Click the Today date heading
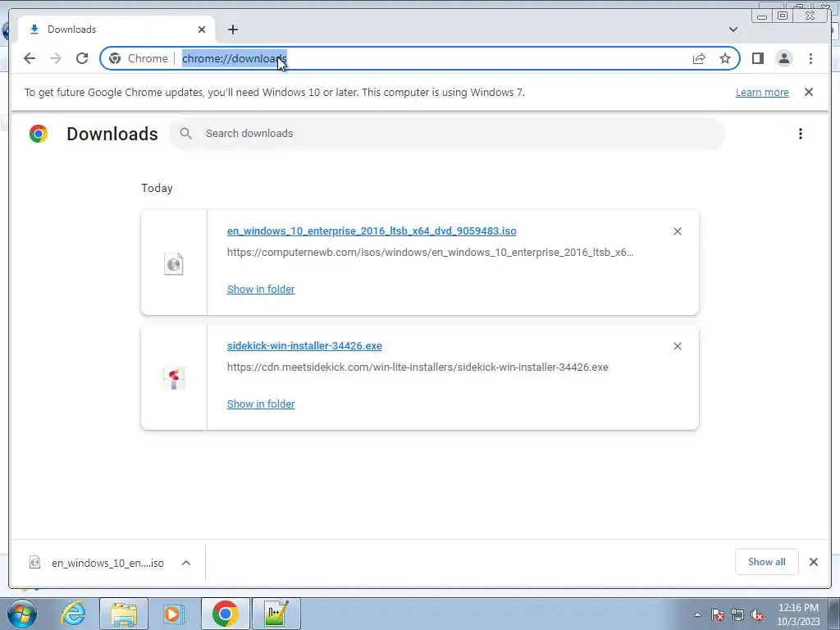This screenshot has height=630, width=840. (157, 188)
